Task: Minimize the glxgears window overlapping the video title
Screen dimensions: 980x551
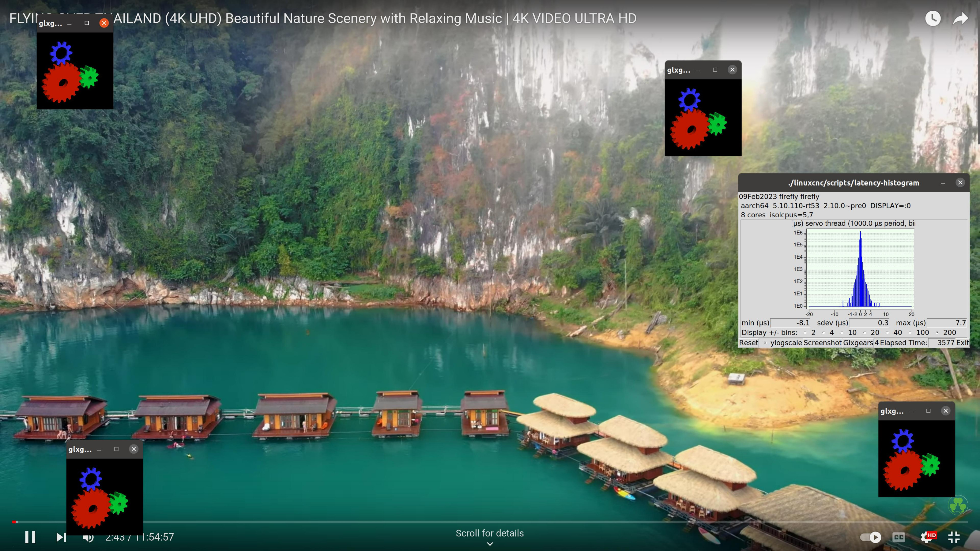Action: tap(70, 23)
